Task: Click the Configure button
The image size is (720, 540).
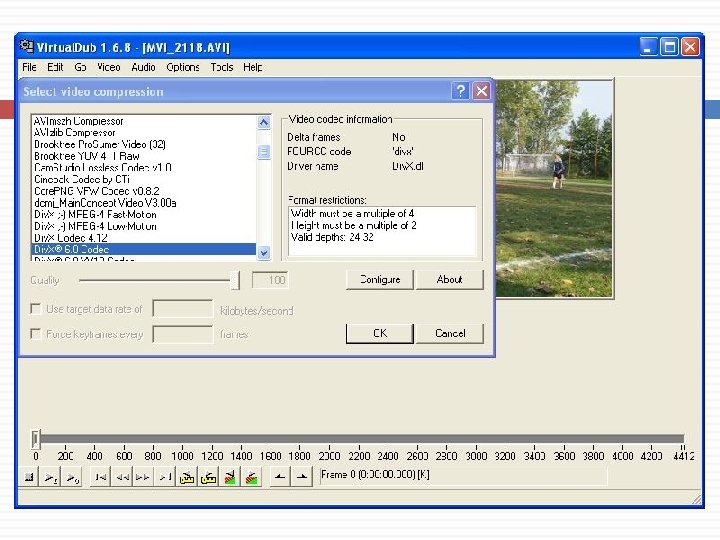Action: [x=380, y=280]
